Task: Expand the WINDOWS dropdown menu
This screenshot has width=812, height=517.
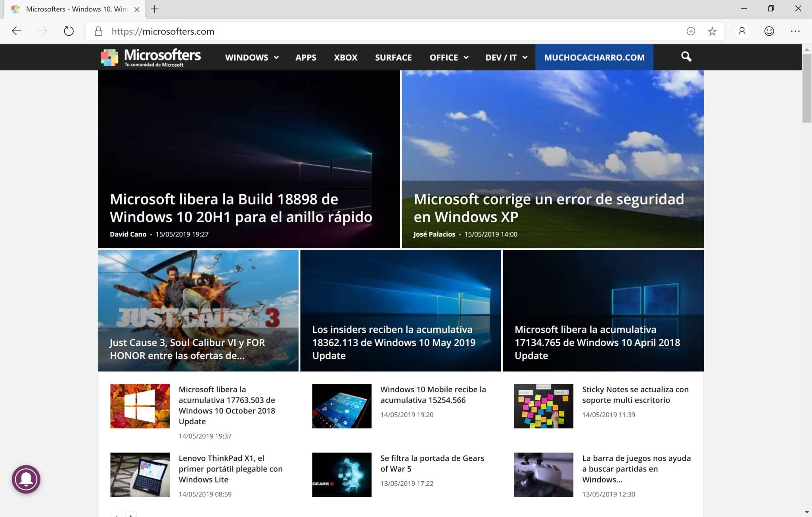Action: click(251, 57)
